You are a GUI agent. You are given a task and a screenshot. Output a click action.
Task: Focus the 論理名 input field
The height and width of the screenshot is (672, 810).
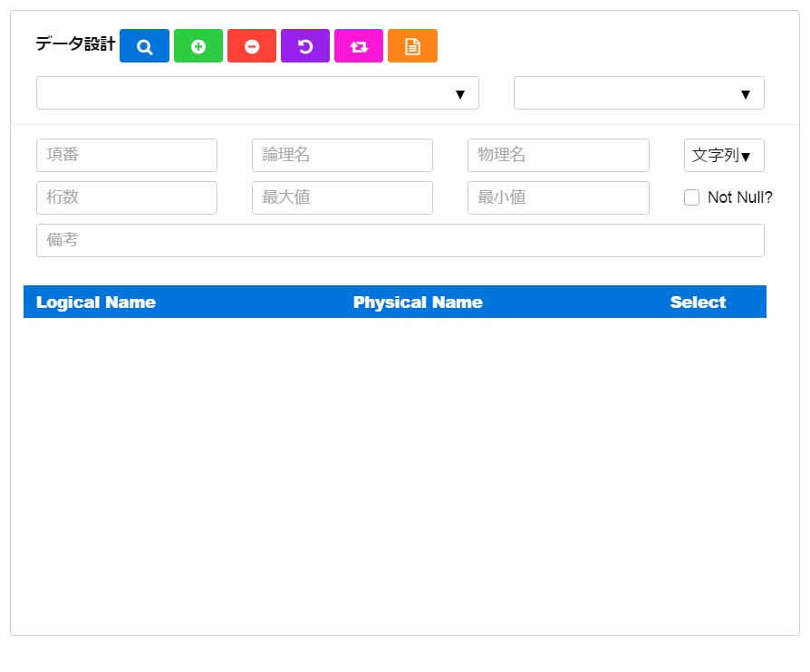pyautogui.click(x=342, y=155)
